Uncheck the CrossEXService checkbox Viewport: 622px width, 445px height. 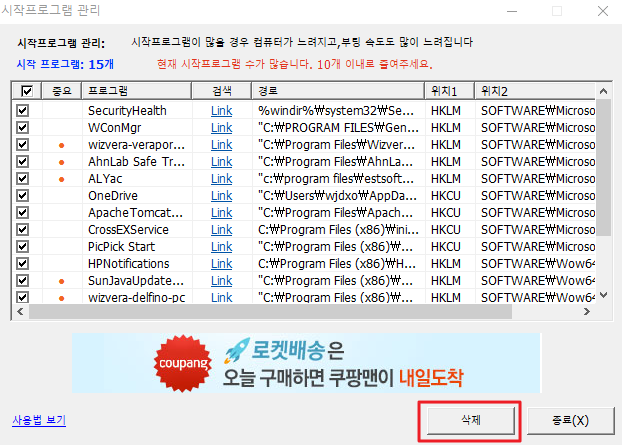(x=23, y=229)
